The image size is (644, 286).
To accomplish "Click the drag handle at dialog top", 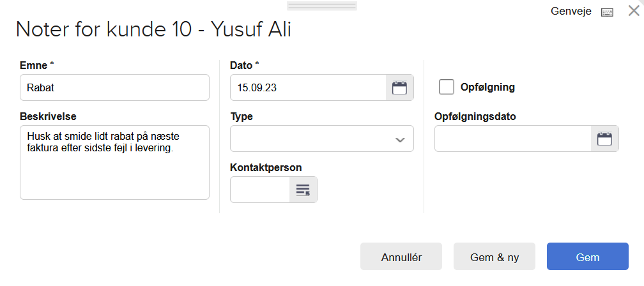I will [x=322, y=6].
